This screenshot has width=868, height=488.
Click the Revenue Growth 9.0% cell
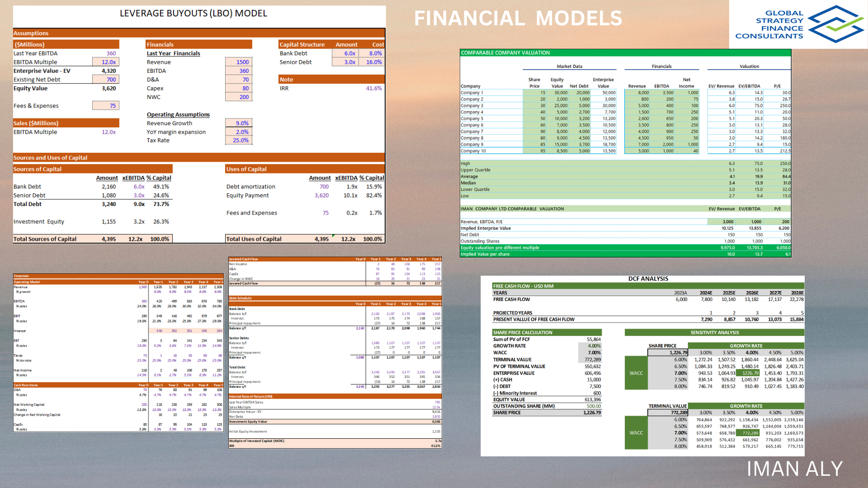[x=239, y=123]
